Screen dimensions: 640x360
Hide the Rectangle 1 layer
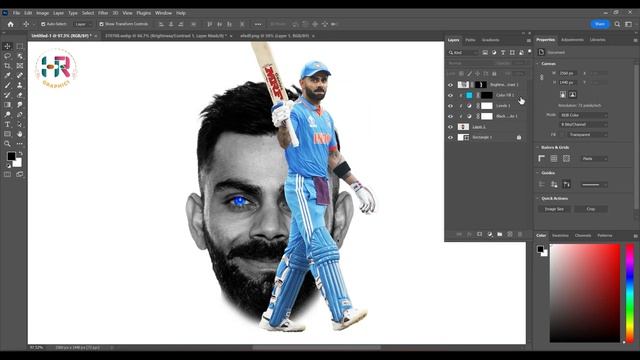[451, 138]
